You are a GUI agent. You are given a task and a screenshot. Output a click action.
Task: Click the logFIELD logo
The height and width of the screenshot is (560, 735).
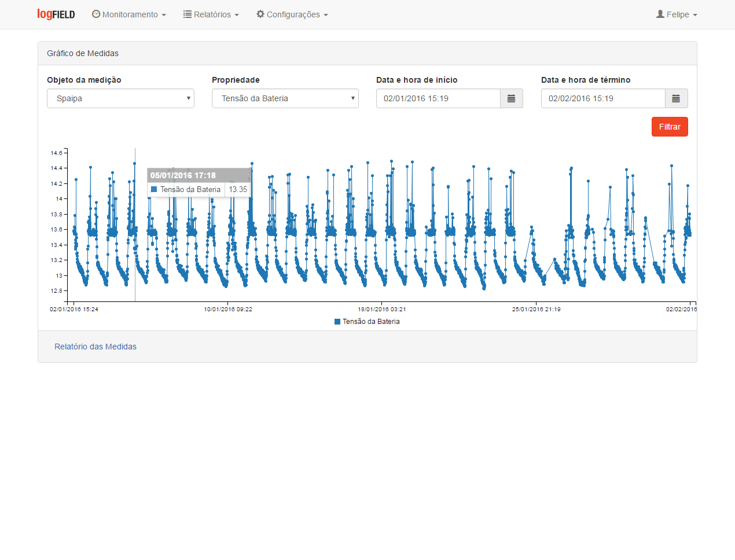point(56,14)
